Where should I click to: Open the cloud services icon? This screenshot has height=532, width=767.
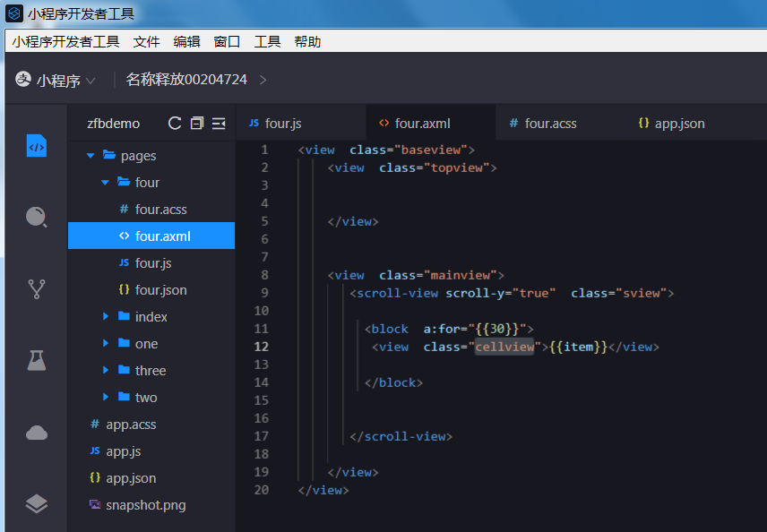[x=36, y=433]
